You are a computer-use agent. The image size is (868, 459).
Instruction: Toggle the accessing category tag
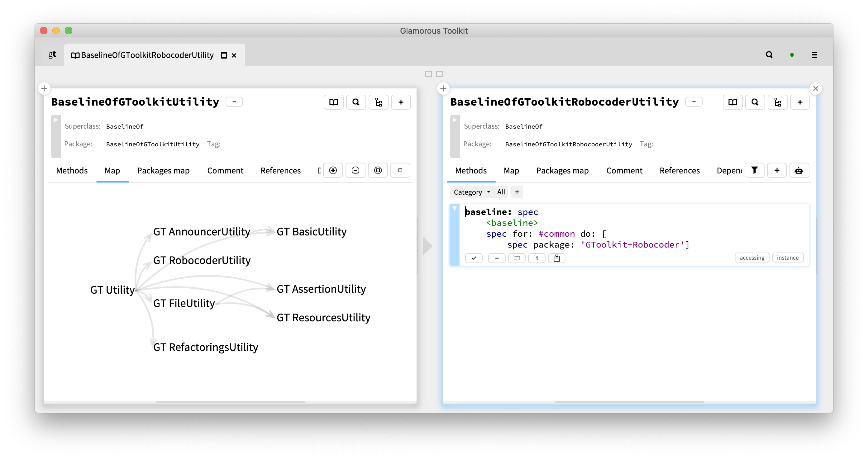tap(752, 258)
